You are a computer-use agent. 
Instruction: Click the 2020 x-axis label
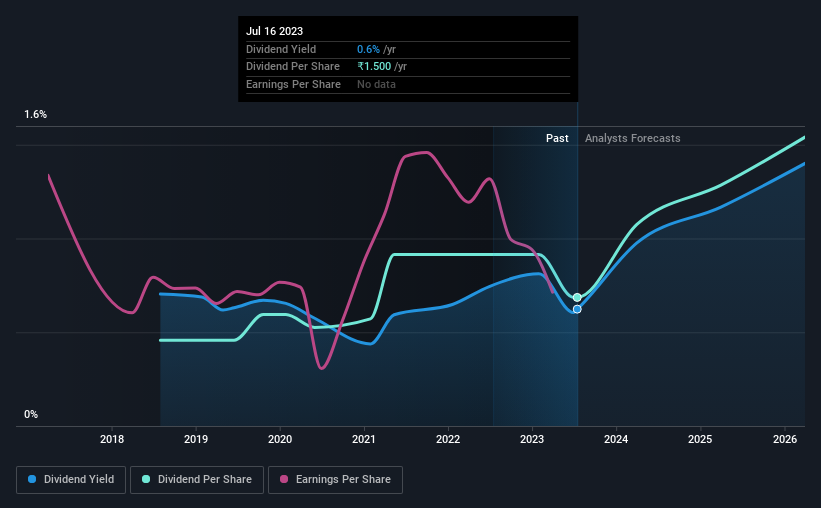(280, 439)
